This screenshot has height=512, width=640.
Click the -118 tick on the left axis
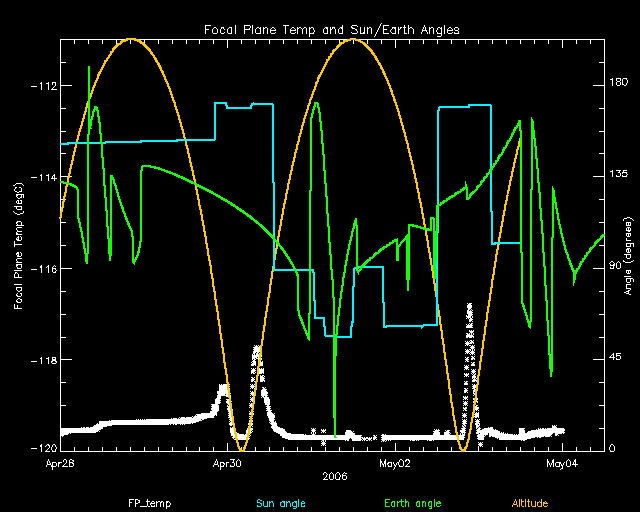click(x=43, y=360)
